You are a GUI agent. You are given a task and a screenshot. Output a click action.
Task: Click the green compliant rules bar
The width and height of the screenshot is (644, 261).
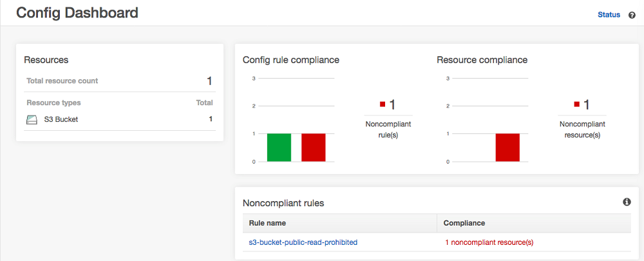click(x=279, y=148)
